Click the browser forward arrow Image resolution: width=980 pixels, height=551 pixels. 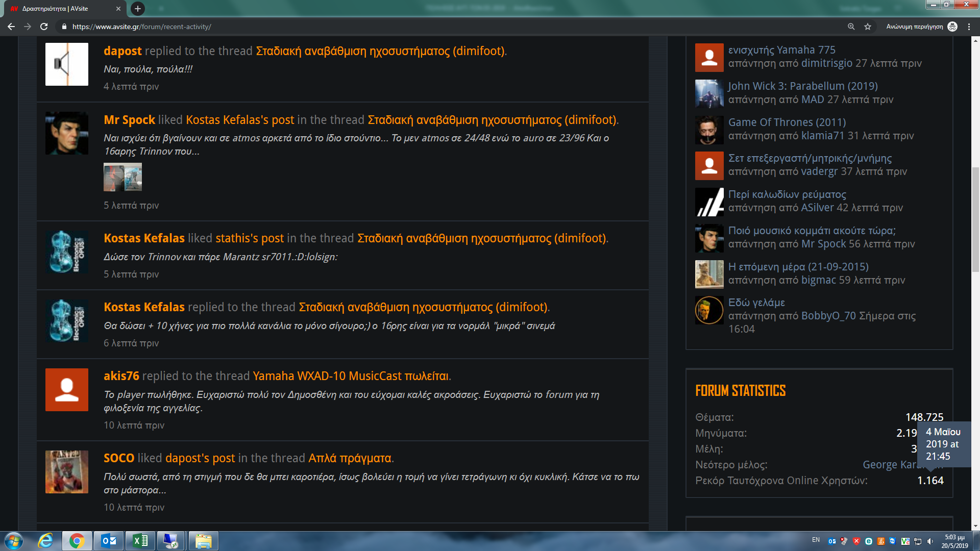(x=28, y=27)
